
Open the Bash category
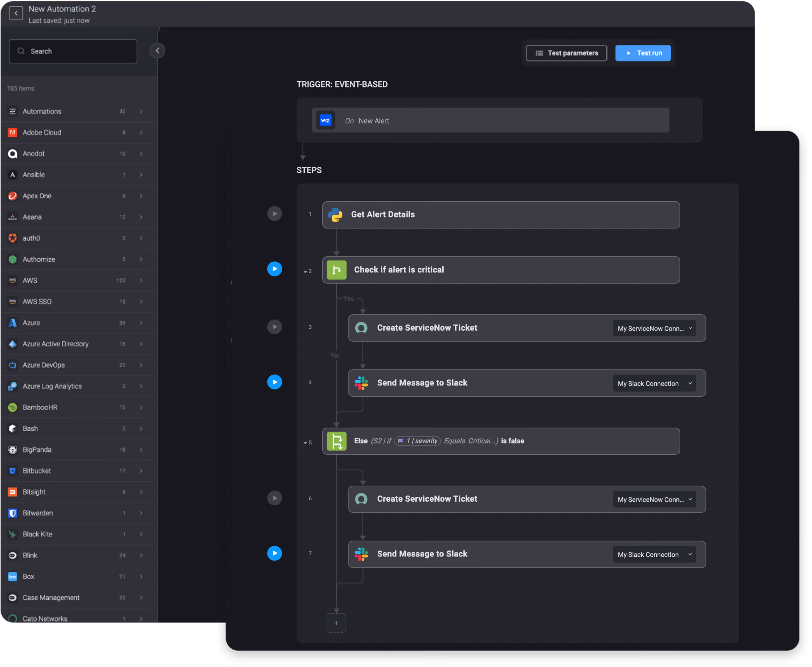(x=77, y=429)
